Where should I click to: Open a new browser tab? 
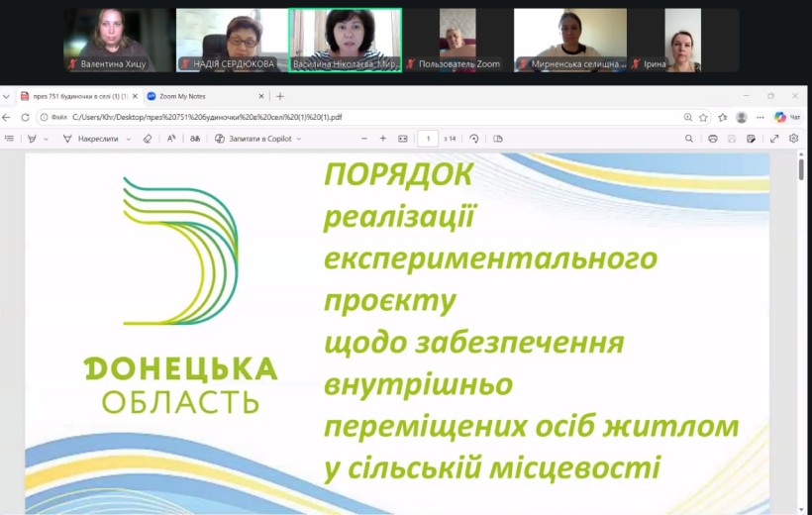(280, 96)
